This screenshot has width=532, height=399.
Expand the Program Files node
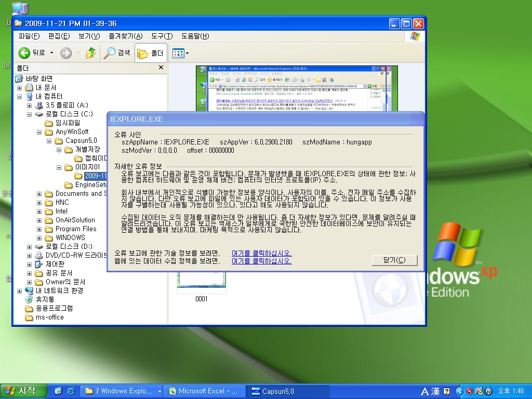click(x=39, y=229)
